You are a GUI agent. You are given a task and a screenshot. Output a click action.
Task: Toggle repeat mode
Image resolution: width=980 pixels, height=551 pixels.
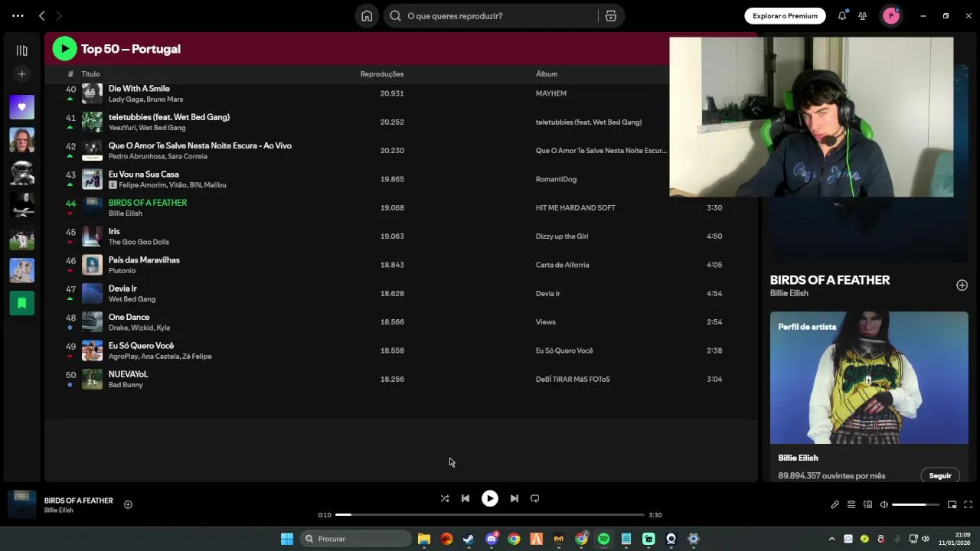point(535,498)
